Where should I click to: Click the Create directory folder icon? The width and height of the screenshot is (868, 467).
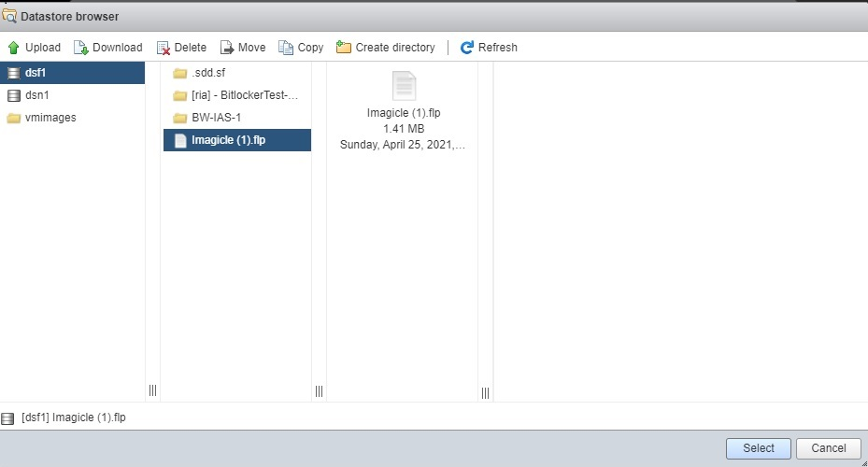(x=344, y=48)
